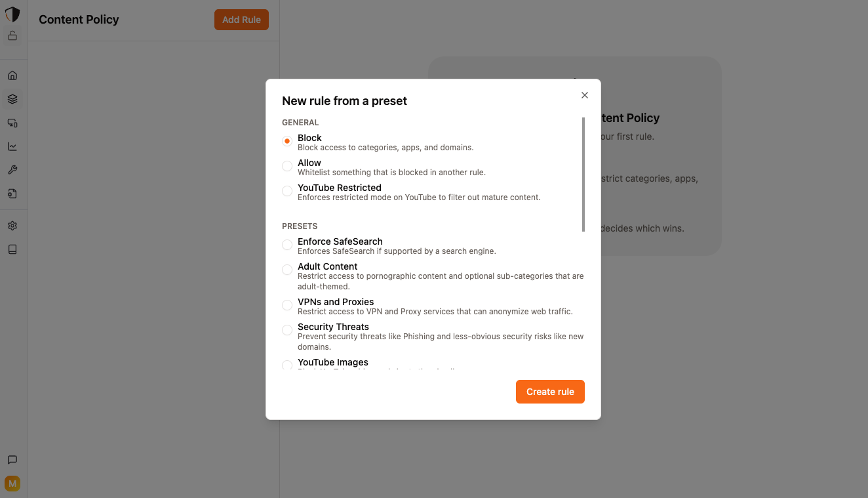The width and height of the screenshot is (868, 498).
Task: Click the wrench tools sidebar icon
Action: 12,170
